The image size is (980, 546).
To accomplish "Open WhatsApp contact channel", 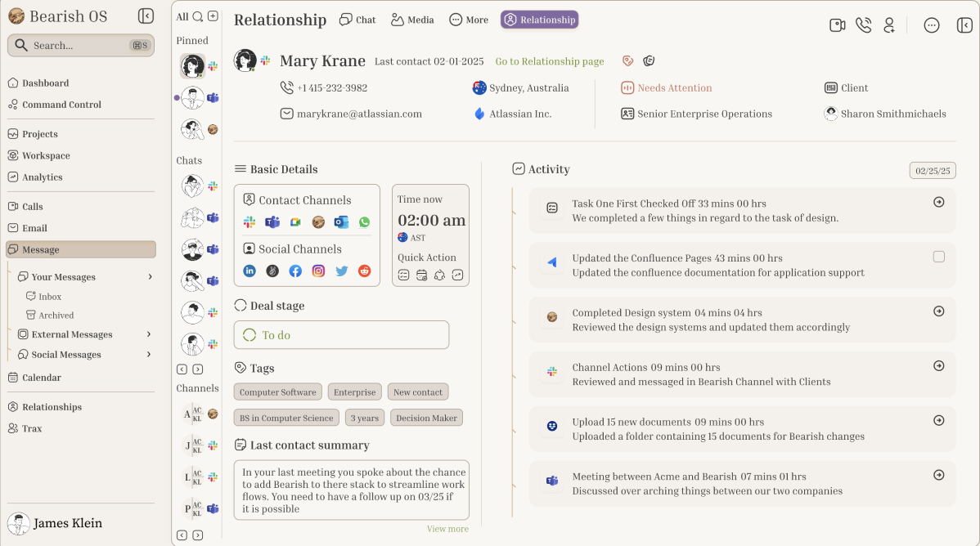I will 364,222.
